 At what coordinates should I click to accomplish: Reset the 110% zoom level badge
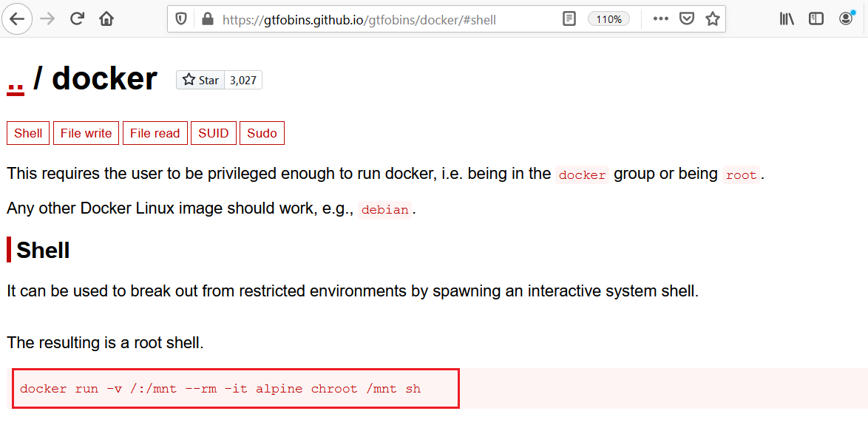point(608,19)
